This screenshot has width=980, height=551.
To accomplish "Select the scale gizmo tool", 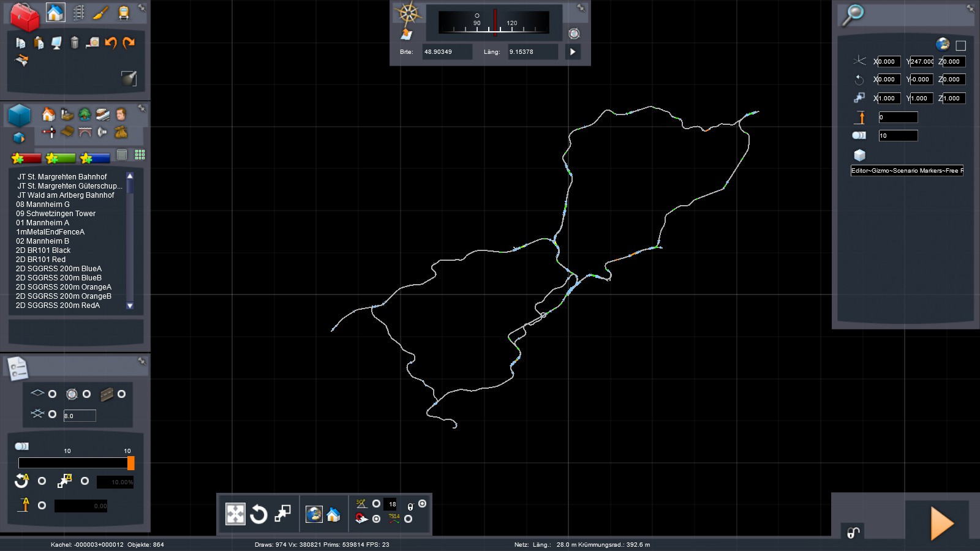I will pyautogui.click(x=282, y=514).
